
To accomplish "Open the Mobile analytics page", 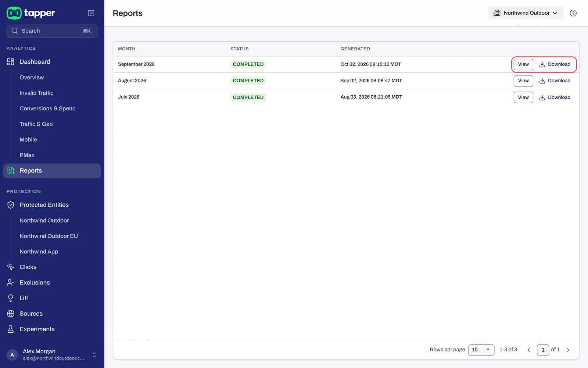I will pyautogui.click(x=28, y=139).
